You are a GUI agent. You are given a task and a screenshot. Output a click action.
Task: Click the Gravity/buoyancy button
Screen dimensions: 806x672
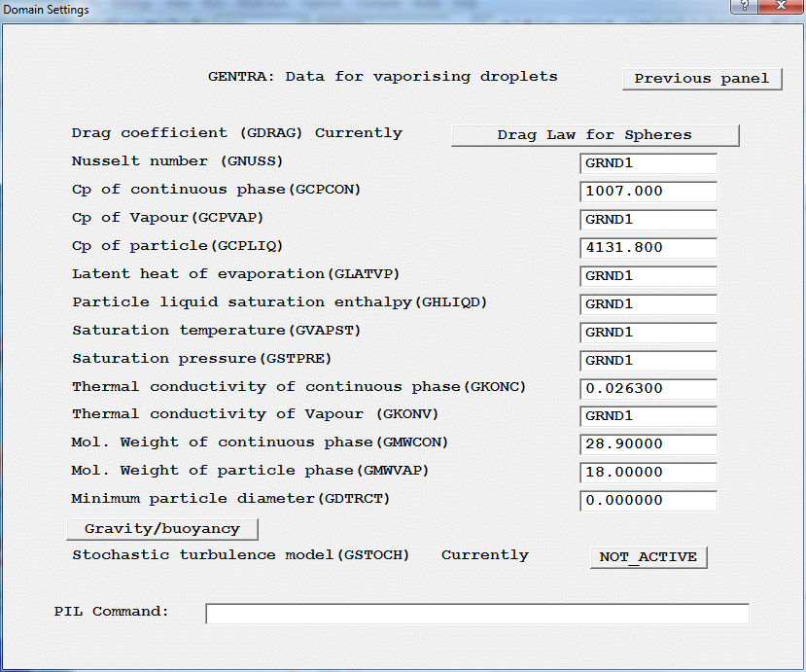tap(163, 528)
